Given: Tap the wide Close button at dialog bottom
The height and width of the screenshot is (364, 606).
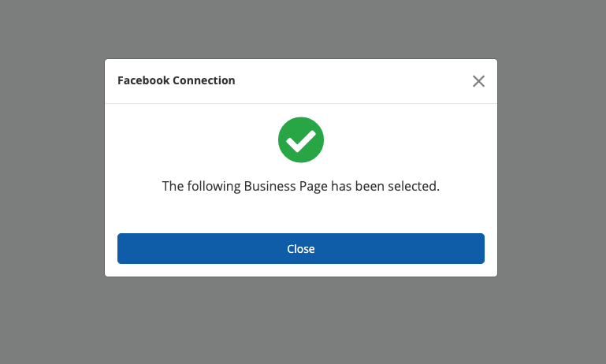Looking at the screenshot, I should [x=301, y=249].
